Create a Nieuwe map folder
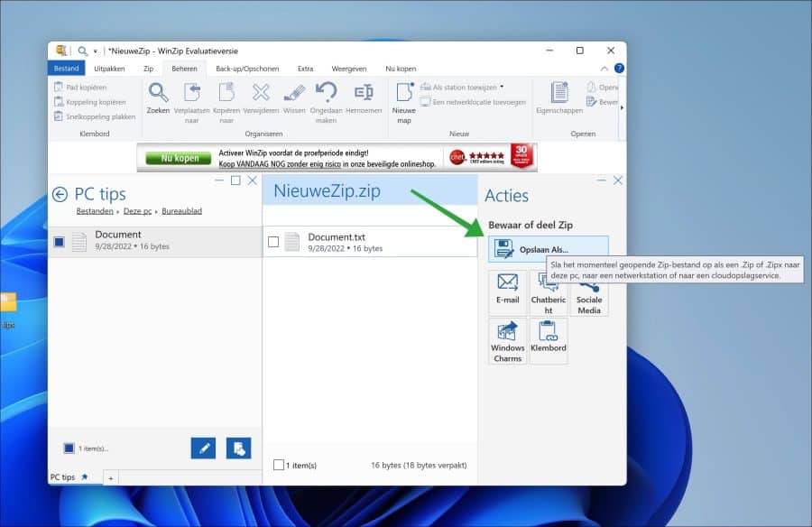812x527 pixels. pyautogui.click(x=404, y=103)
